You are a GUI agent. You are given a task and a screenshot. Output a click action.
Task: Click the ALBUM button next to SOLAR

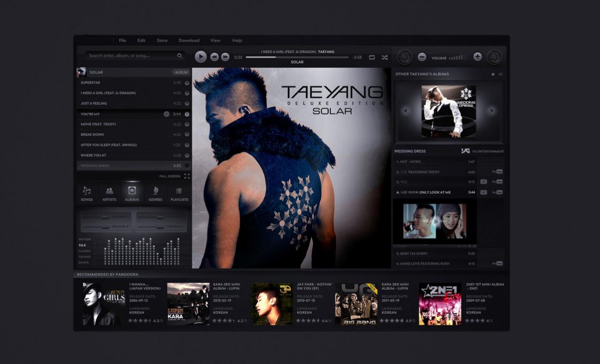tap(181, 72)
